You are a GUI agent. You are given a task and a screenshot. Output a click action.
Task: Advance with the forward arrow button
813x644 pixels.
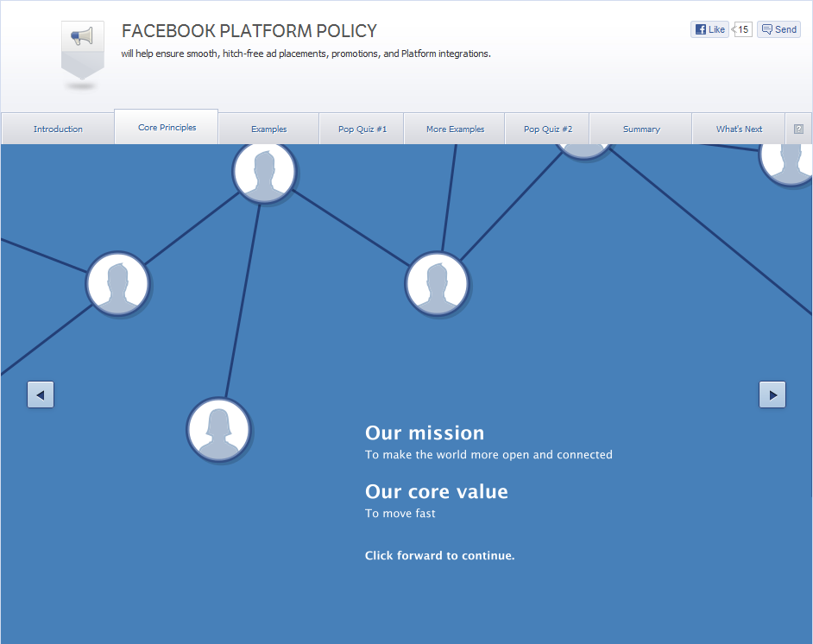point(772,395)
